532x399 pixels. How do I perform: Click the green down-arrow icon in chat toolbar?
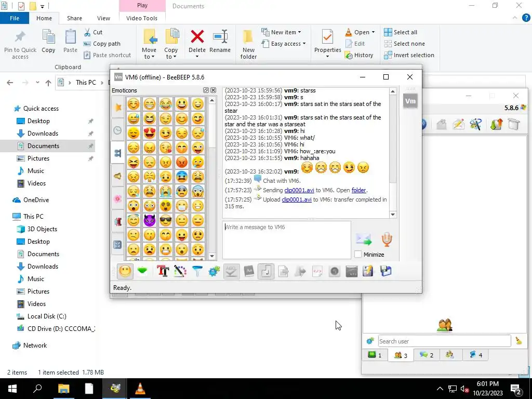tap(142, 271)
